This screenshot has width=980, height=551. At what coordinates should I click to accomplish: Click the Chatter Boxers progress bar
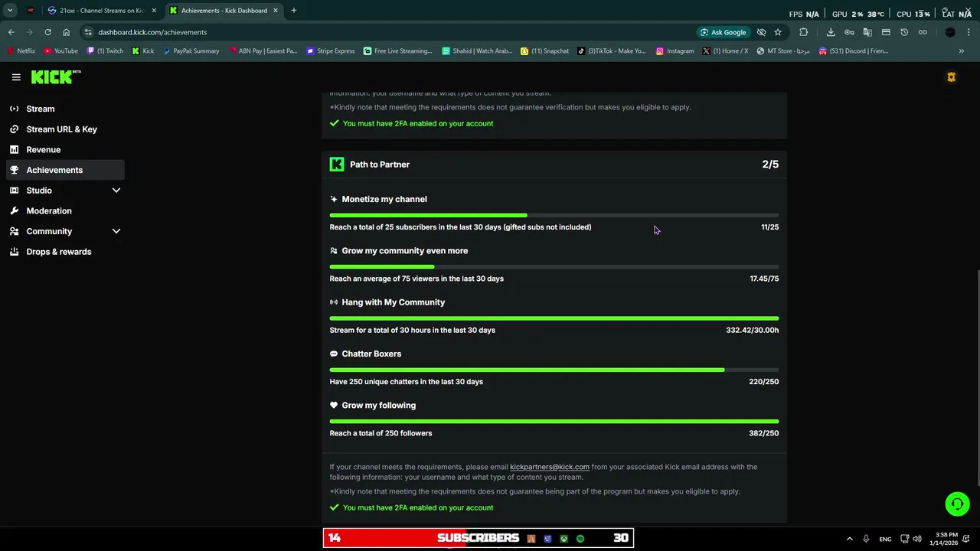point(554,370)
